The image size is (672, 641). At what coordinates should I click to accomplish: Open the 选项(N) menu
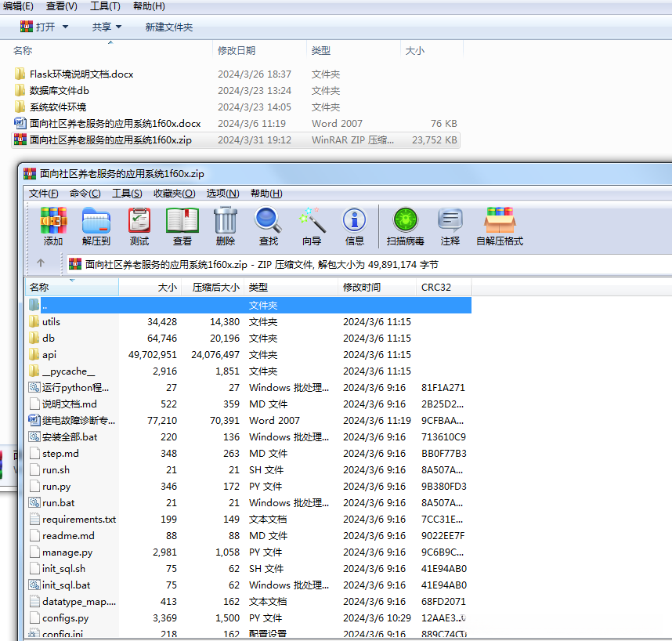223,194
